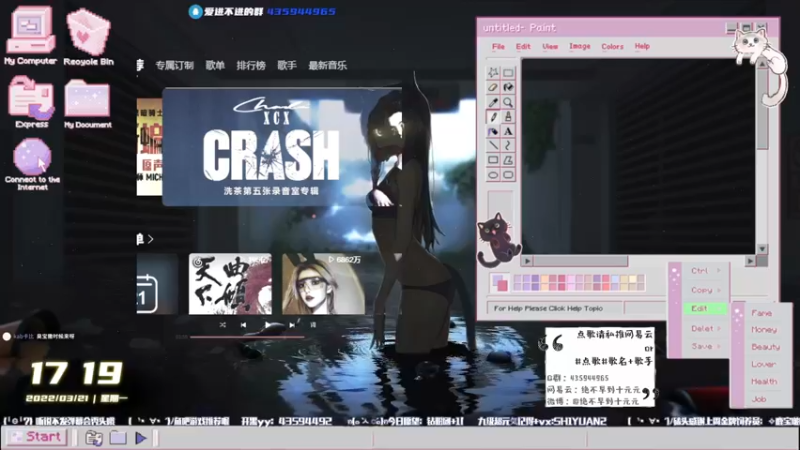The image size is (800, 450).
Task: Select the Text tool (A) in Paint
Action: (508, 132)
